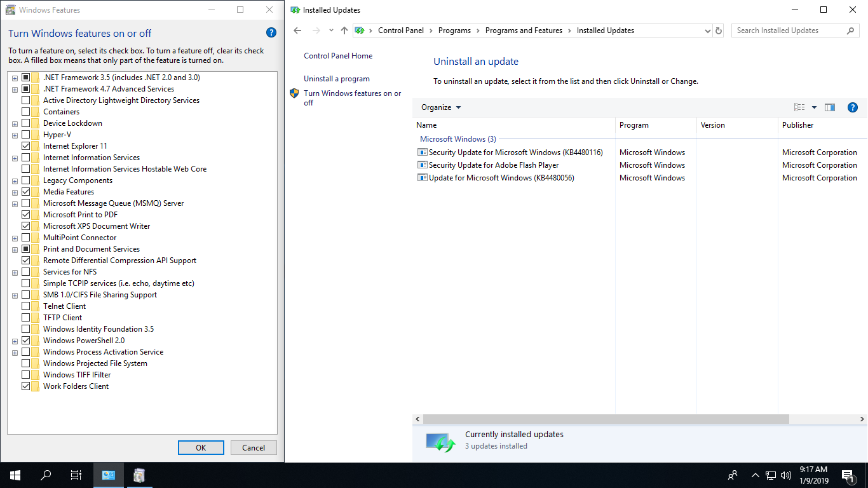This screenshot has height=488, width=868.
Task: Check the TFTP Client feature
Action: pyautogui.click(x=26, y=318)
